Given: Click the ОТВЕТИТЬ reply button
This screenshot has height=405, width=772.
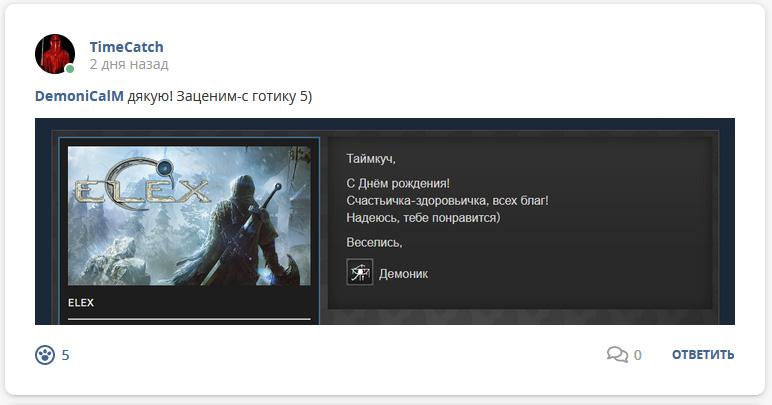Looking at the screenshot, I should pyautogui.click(x=703, y=354).
